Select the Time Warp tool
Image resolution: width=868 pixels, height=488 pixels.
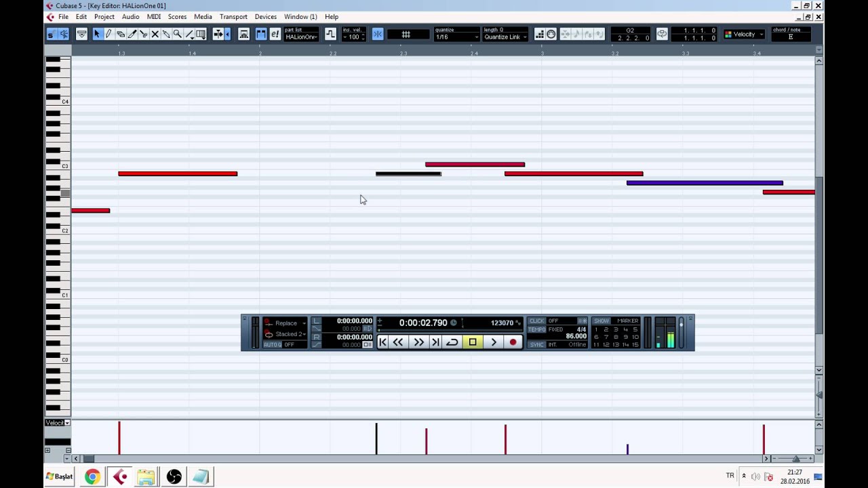(x=201, y=34)
